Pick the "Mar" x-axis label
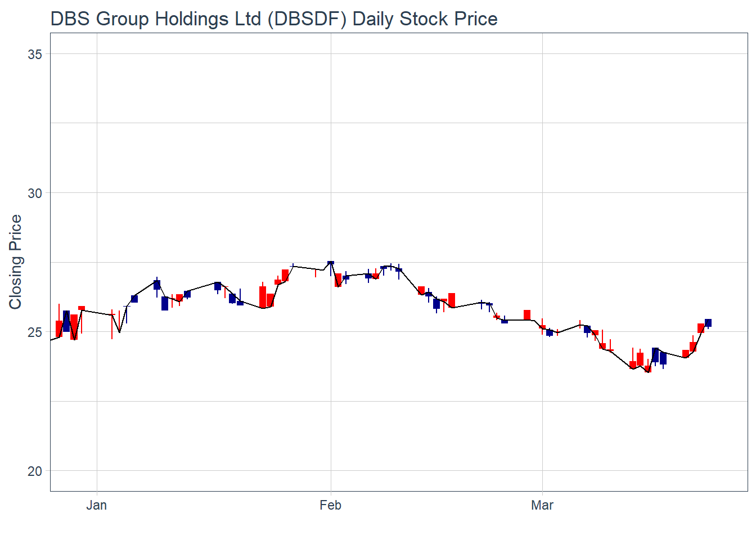The height and width of the screenshot is (540, 756). tap(542, 505)
